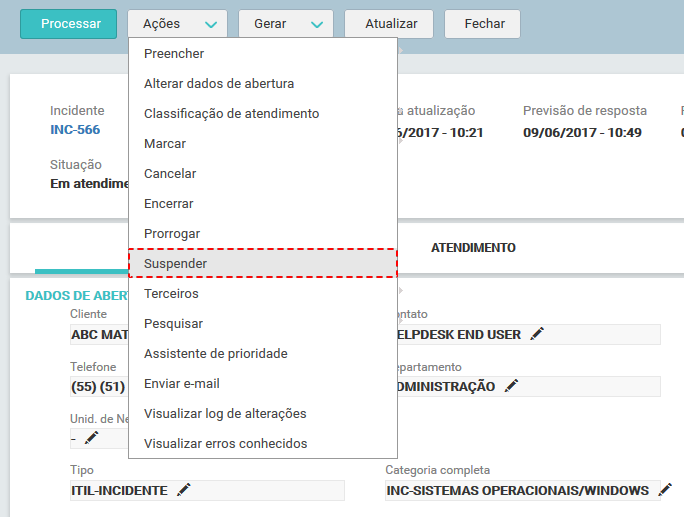Image resolution: width=684 pixels, height=517 pixels.
Task: Click the Atualizar button
Action: 389,24
